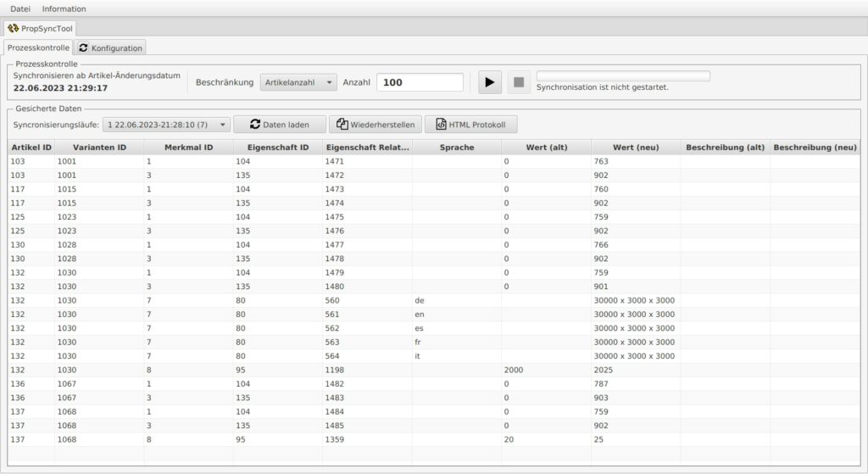
Task: Click the Sprache column header
Action: pos(457,148)
